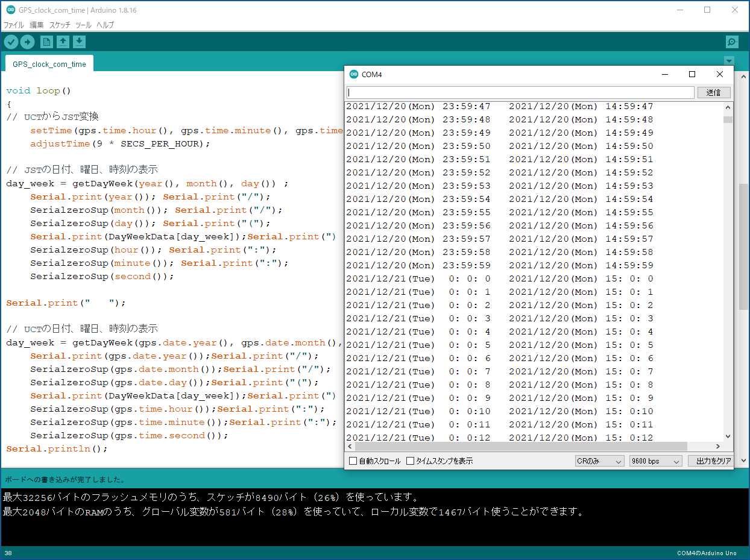Open the sketch tab list dropdown arrow

point(729,61)
